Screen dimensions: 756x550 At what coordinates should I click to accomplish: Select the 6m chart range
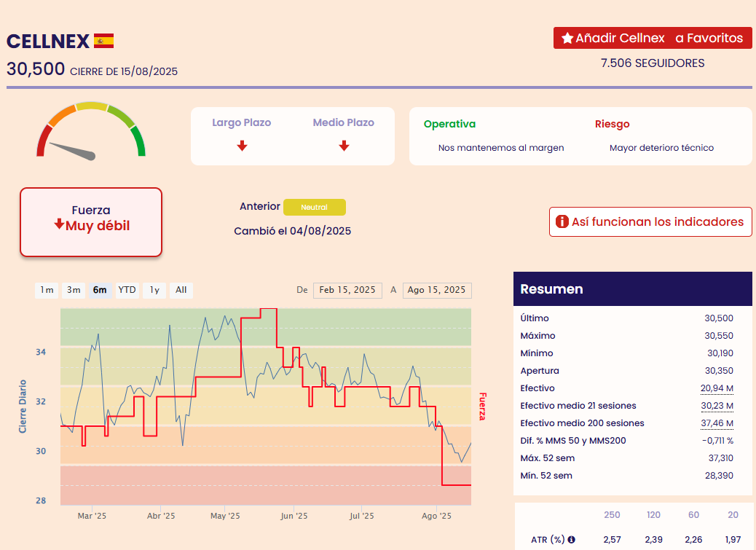(x=100, y=290)
